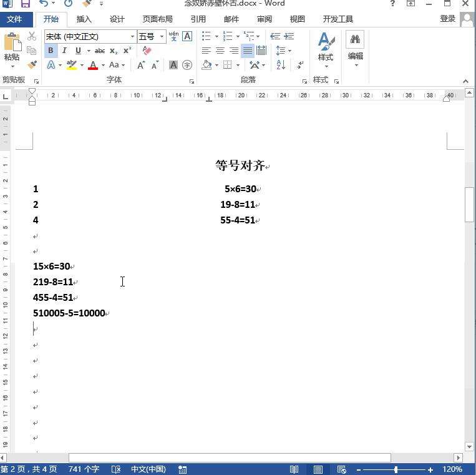Click zoom out minus button

tap(359, 469)
